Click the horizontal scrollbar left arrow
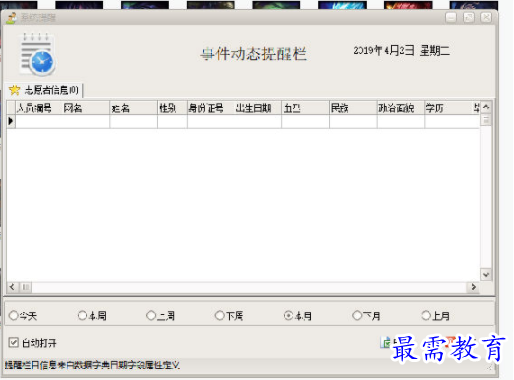Screen dimensions: 514x380 pyautogui.click(x=12, y=287)
